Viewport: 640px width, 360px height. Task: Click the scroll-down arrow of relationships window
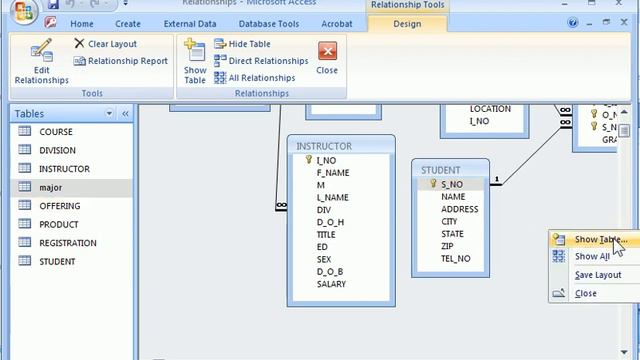(x=624, y=352)
